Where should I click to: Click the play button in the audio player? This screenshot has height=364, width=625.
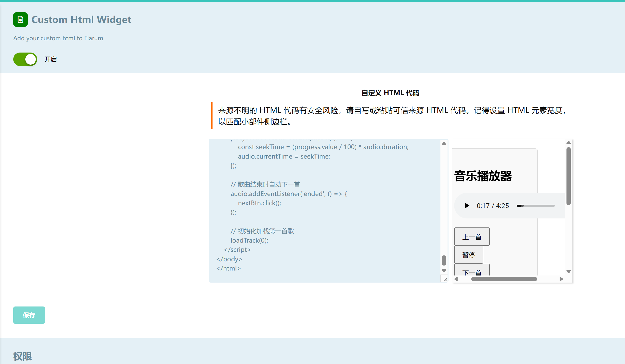466,206
